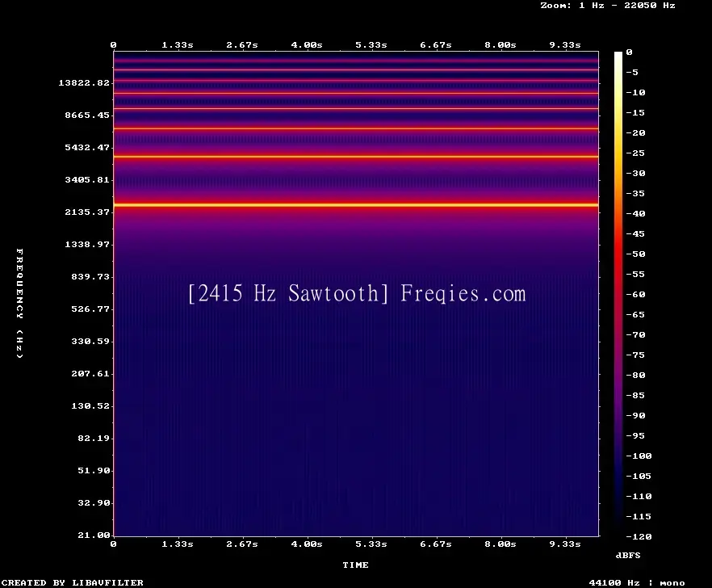Choose the 130.52 frequency label
The width and height of the screenshot is (712, 588).
[90, 405]
